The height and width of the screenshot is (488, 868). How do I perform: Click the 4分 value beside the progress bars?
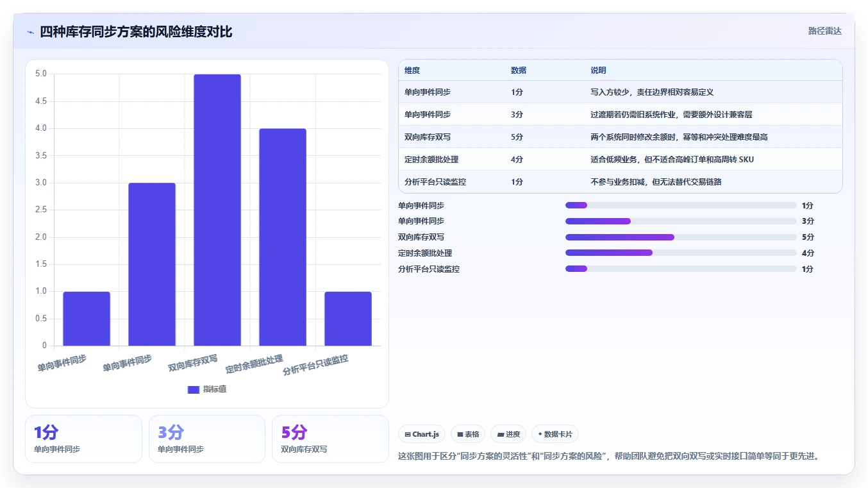click(x=808, y=253)
